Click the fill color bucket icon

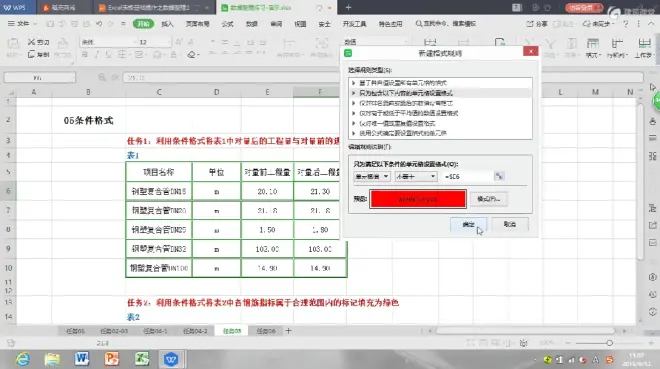click(157, 55)
